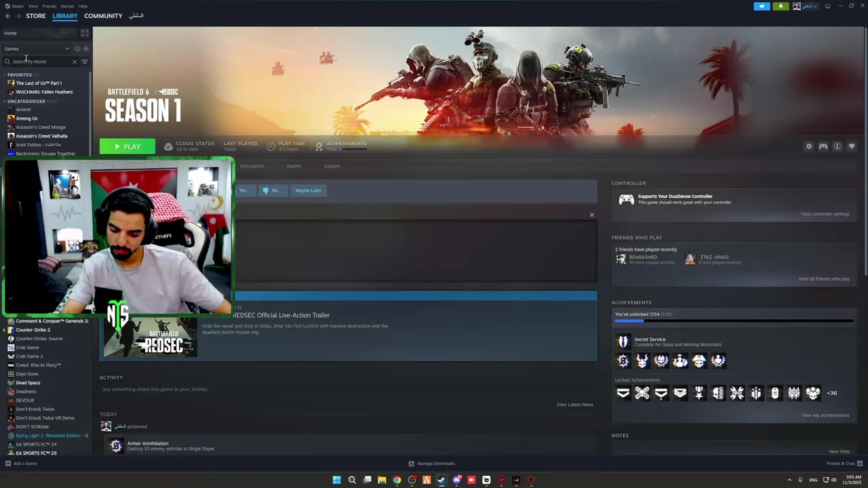This screenshot has height=488, width=868.
Task: Open TK ANAS friend avatar
Action: tap(690, 260)
